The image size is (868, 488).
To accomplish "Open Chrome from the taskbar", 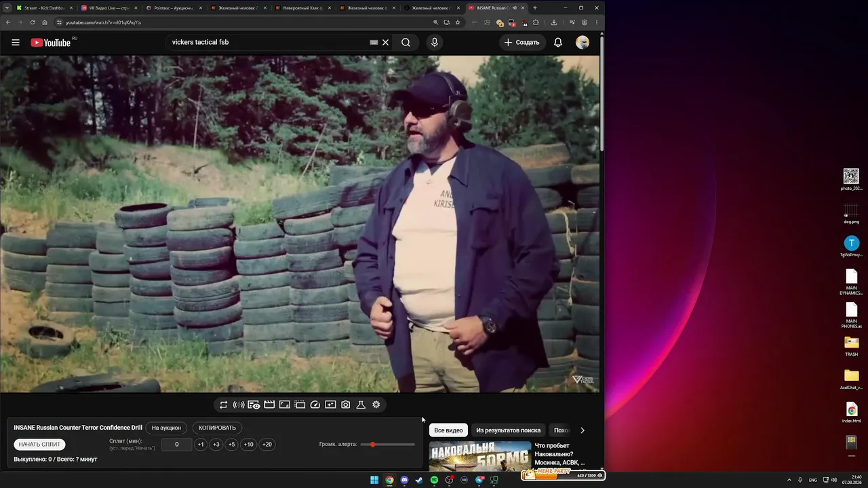I will coord(389,480).
